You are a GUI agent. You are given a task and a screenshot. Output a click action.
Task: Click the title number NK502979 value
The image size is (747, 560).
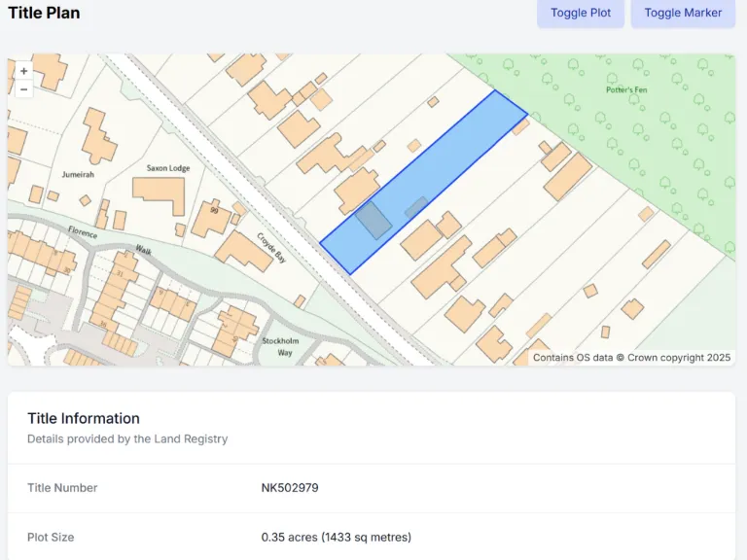pos(290,487)
